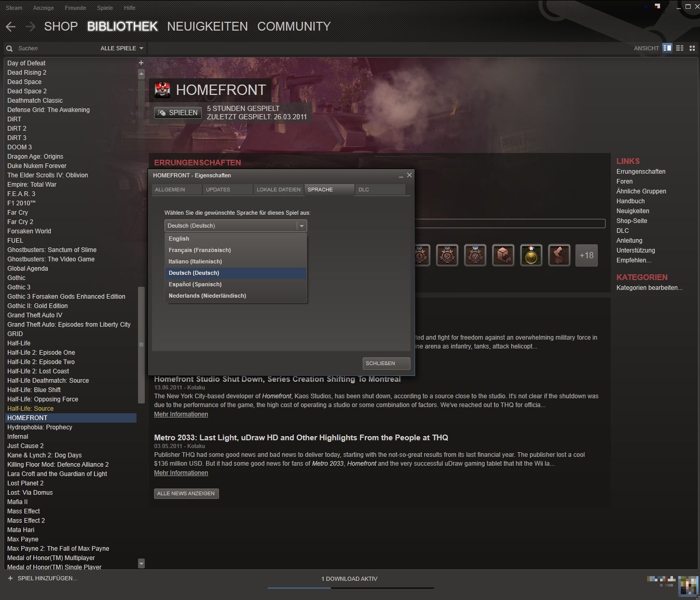Image resolution: width=700 pixels, height=600 pixels.
Task: Select the SPRACHE tab
Action: 330,189
